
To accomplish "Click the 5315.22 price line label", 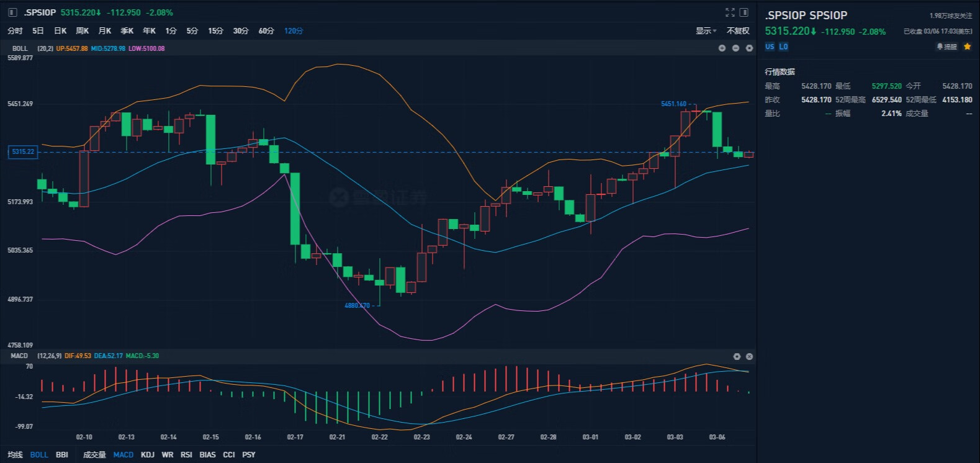I will [x=23, y=152].
